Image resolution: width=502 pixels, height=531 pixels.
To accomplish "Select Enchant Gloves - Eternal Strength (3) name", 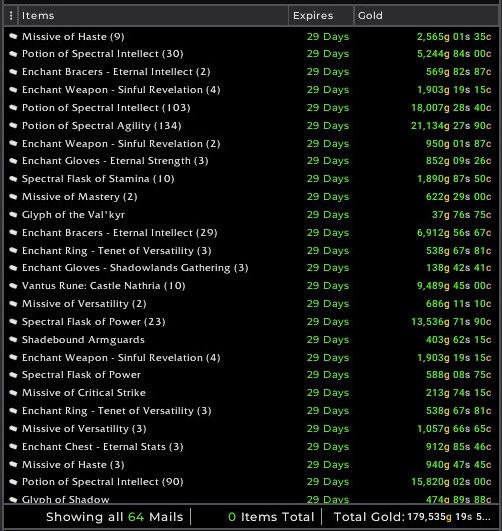I will pos(115,161).
